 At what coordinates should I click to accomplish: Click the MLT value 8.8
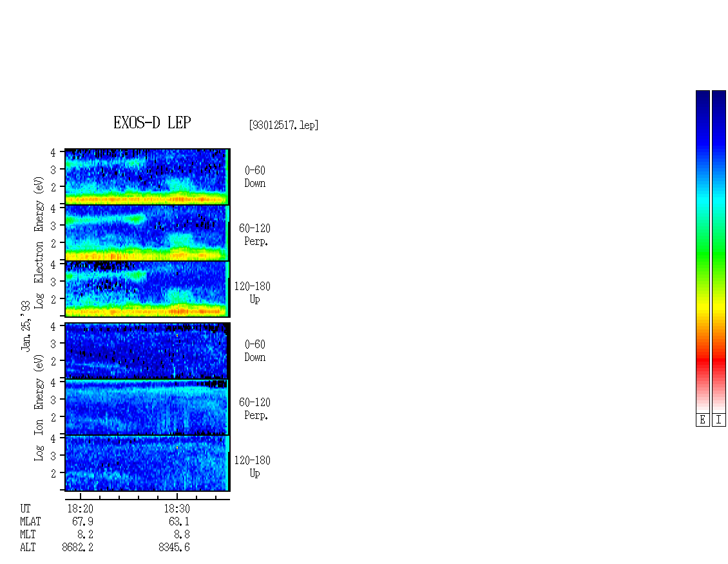point(182,535)
